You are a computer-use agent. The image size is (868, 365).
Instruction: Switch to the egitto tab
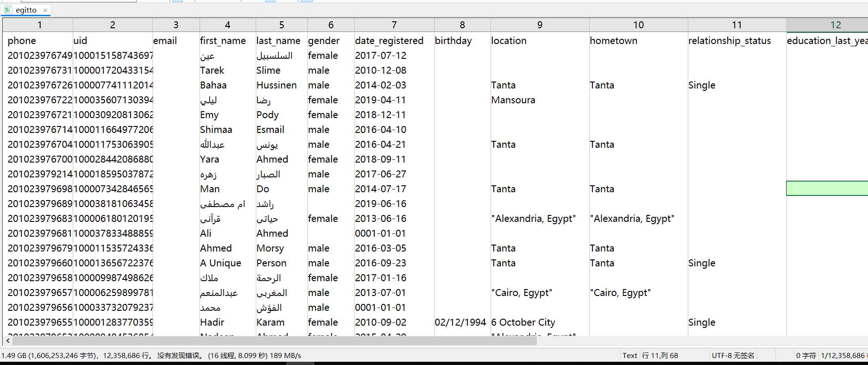point(26,10)
